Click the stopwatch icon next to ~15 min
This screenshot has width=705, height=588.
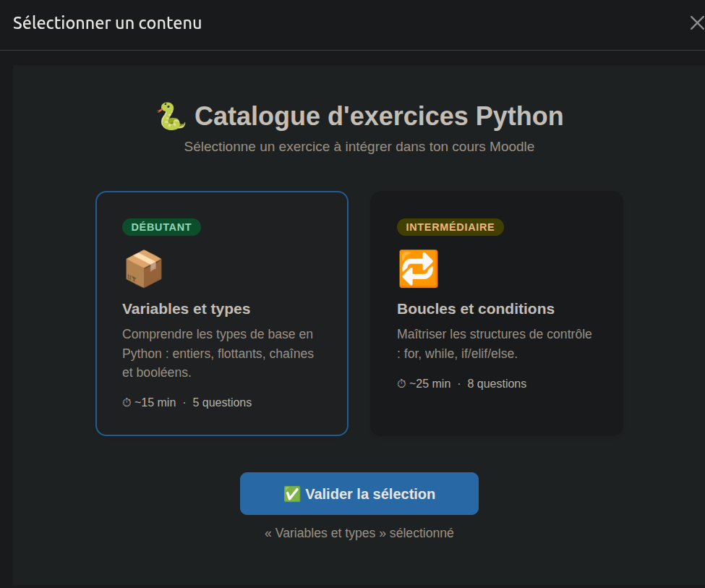(127, 403)
